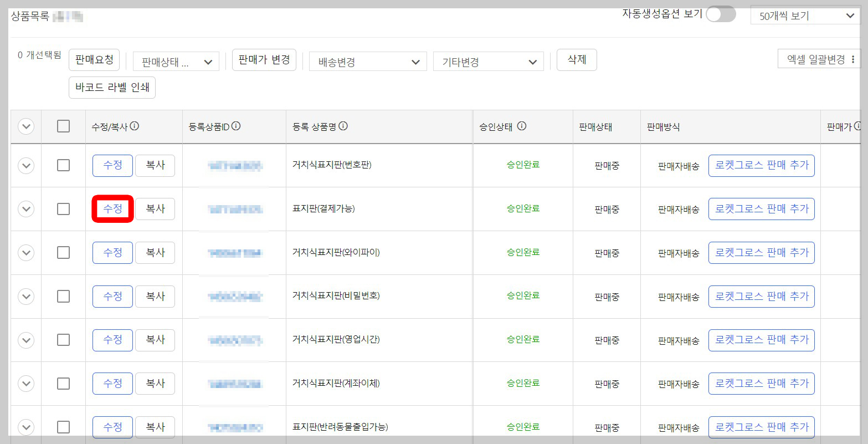Click the 삭제 button
Image resolution: width=868 pixels, height=444 pixels.
coord(577,60)
